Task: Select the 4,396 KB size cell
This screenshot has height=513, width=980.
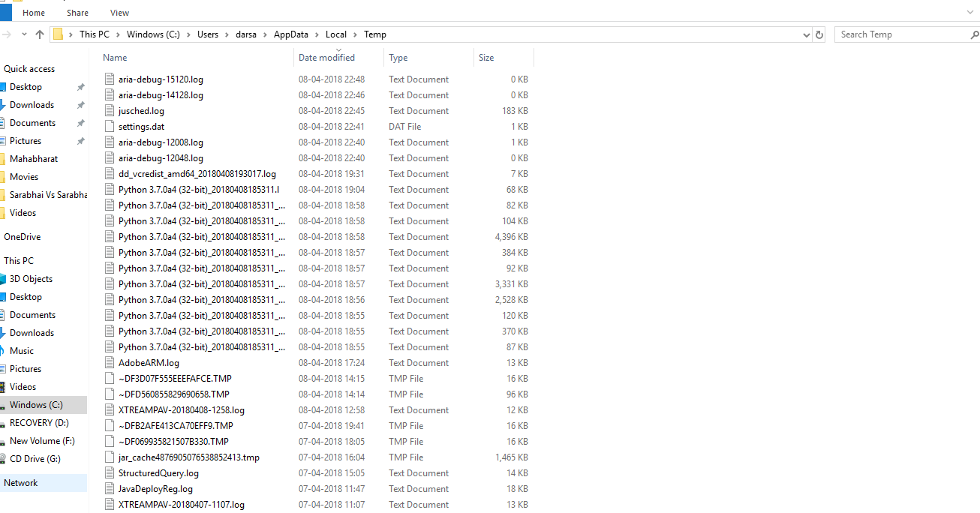Action: [512, 237]
